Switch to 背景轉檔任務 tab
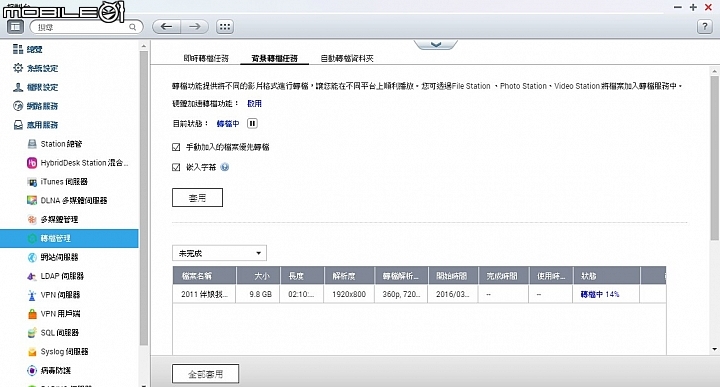720x387 pixels. point(275,58)
